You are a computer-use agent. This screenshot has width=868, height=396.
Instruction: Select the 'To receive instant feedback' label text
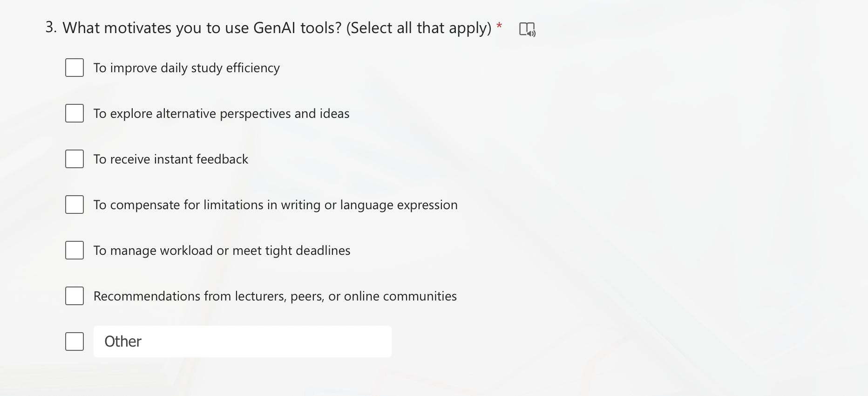click(x=170, y=159)
